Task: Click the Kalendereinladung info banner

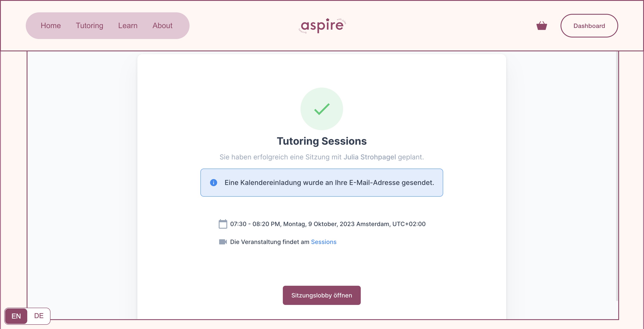Action: click(x=322, y=183)
